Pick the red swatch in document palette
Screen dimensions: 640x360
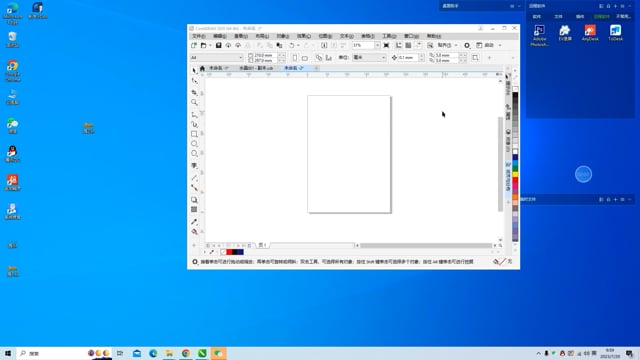(x=229, y=252)
